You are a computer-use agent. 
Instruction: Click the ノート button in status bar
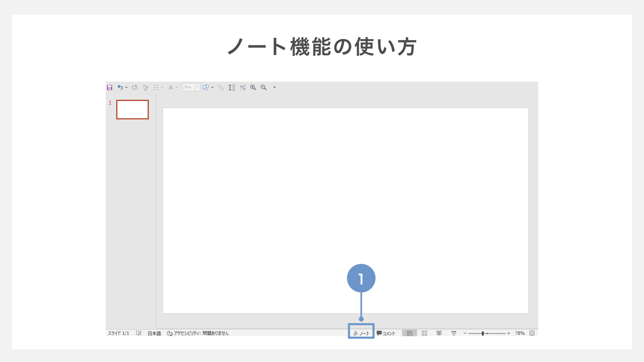pyautogui.click(x=361, y=333)
